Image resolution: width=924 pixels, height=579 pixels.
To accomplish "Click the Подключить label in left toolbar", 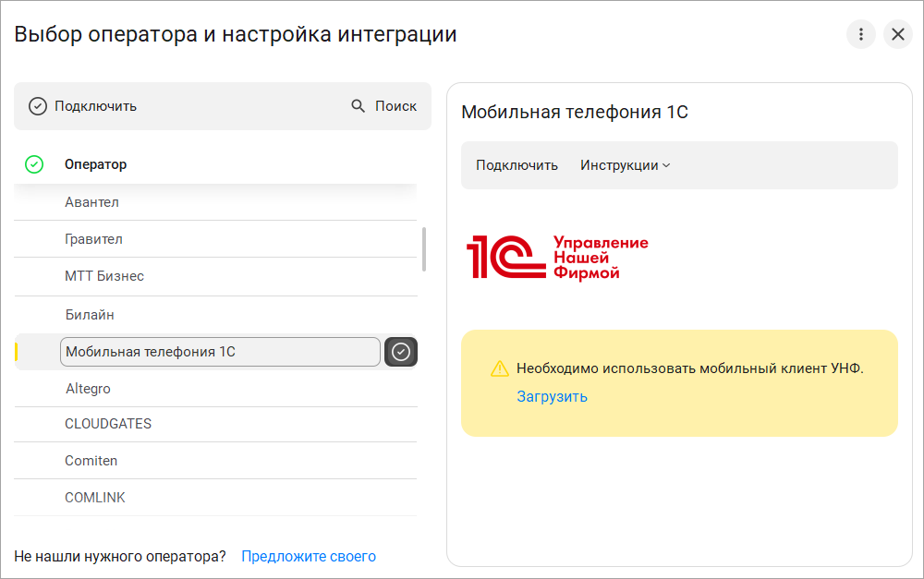I will tap(95, 106).
